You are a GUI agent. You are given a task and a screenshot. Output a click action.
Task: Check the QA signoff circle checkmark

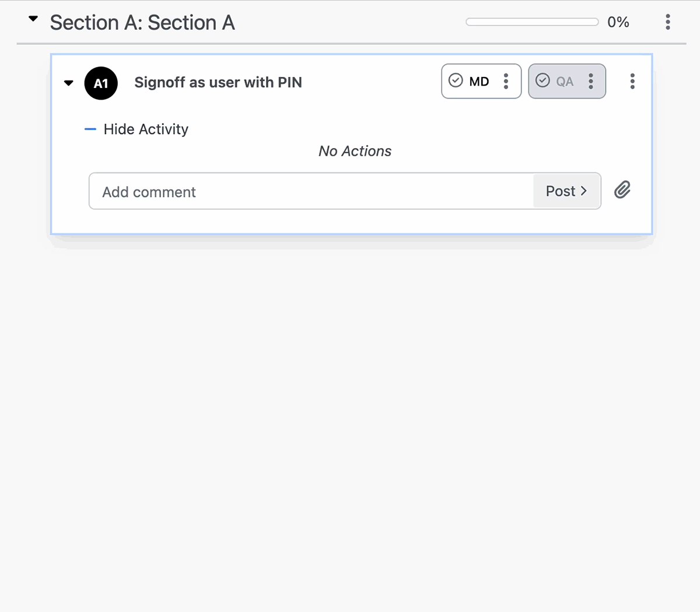(542, 80)
